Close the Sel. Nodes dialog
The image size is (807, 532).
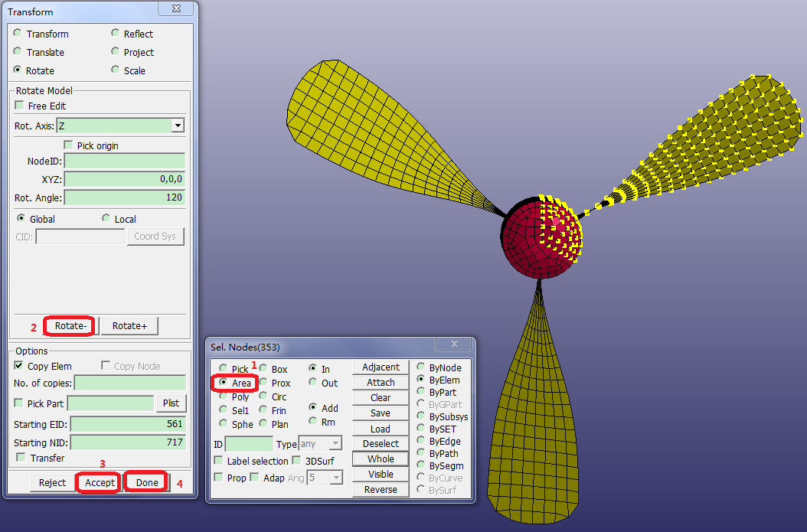(454, 345)
